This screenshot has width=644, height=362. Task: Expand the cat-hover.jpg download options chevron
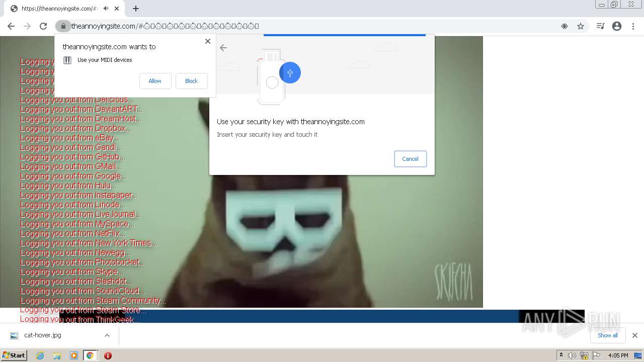pyautogui.click(x=107, y=335)
